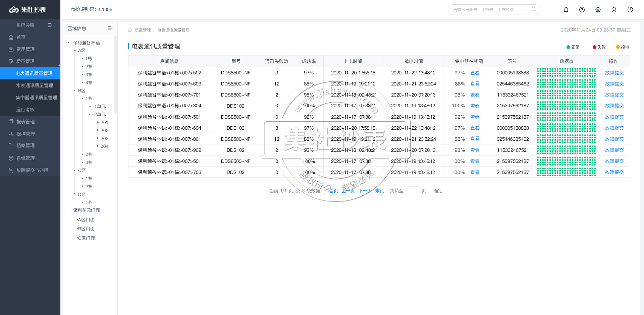This screenshot has width=644, height=315.
Task: Open the help question mark icon
Action: pyautogui.click(x=582, y=10)
